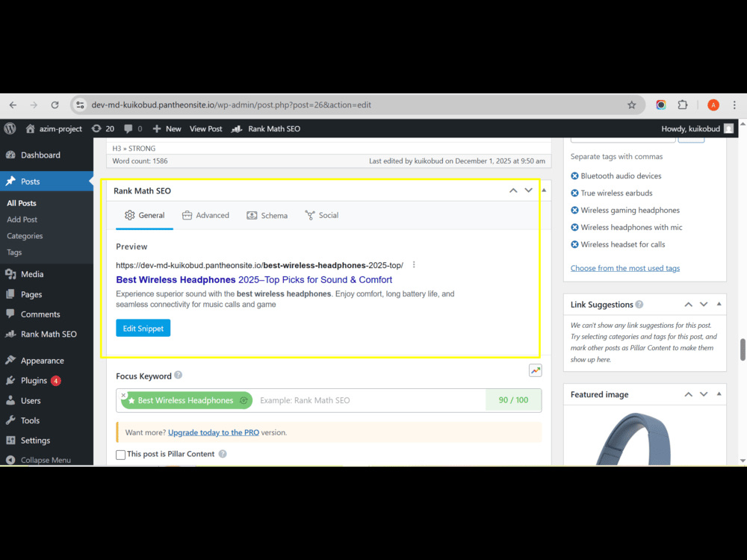Open the Chrome profile avatar
The image size is (747, 560).
pos(713,105)
